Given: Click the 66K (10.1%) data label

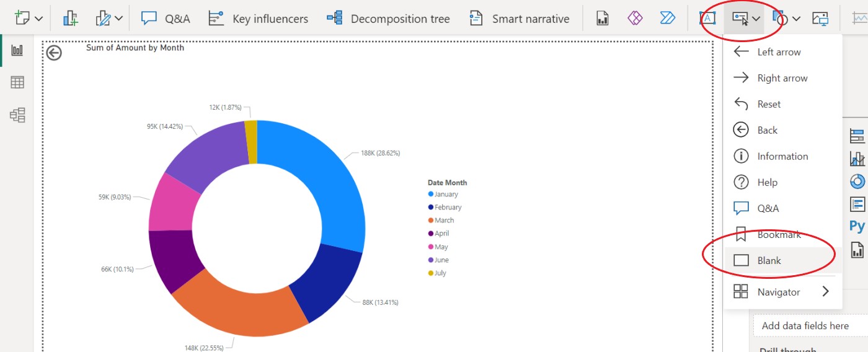Looking at the screenshot, I should point(117,269).
